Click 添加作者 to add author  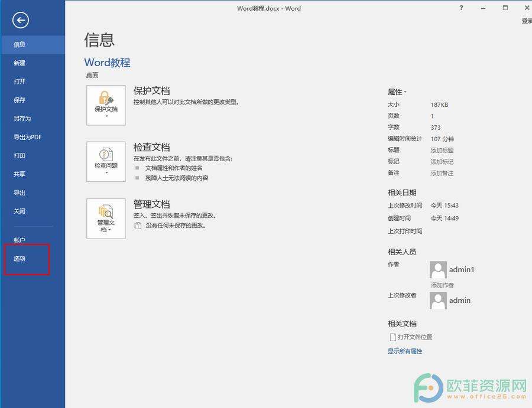coord(442,285)
